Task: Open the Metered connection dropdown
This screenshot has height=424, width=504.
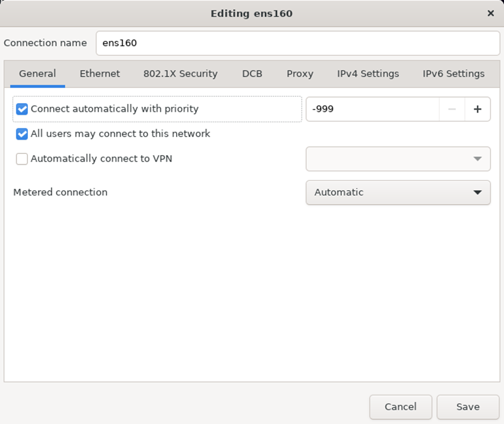Action: (398, 192)
